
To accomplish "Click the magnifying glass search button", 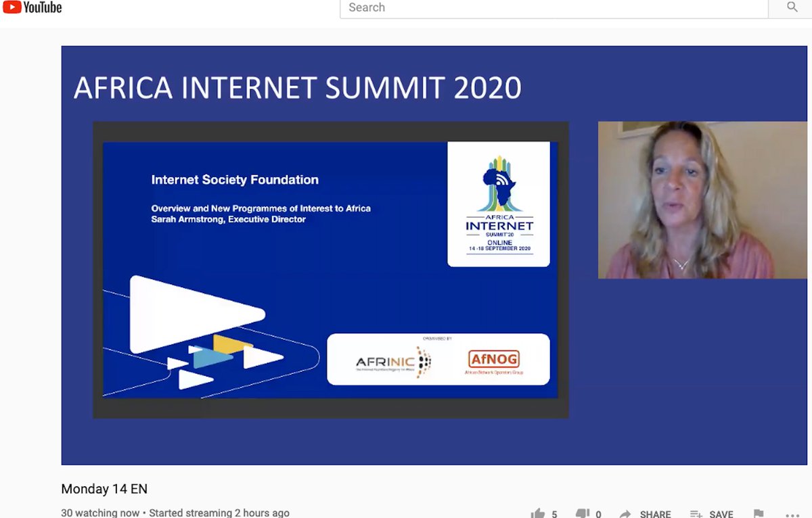I will pyautogui.click(x=792, y=7).
